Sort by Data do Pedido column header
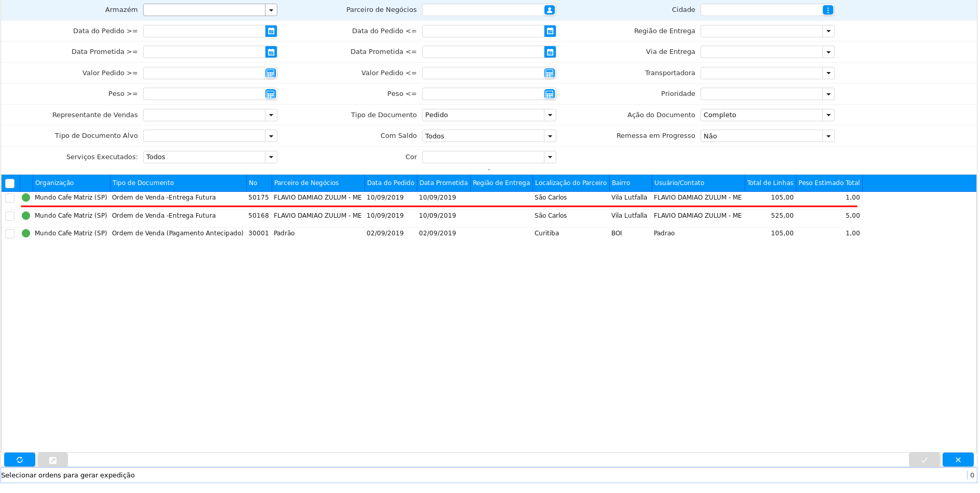 [390, 183]
